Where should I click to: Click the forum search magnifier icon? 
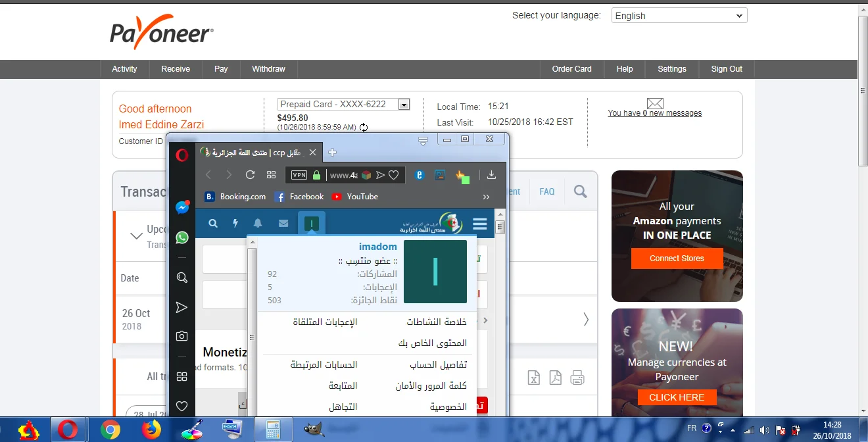pyautogui.click(x=213, y=224)
